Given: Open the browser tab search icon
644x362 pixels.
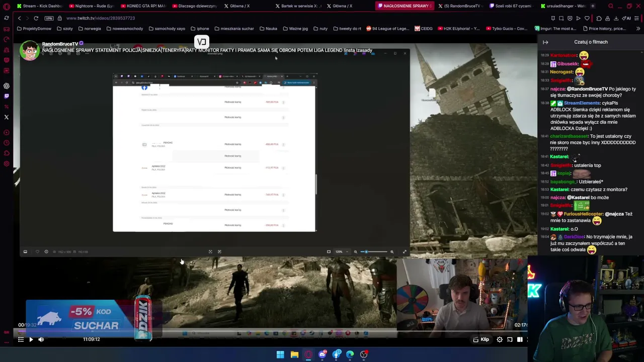Looking at the screenshot, I should [x=611, y=6].
